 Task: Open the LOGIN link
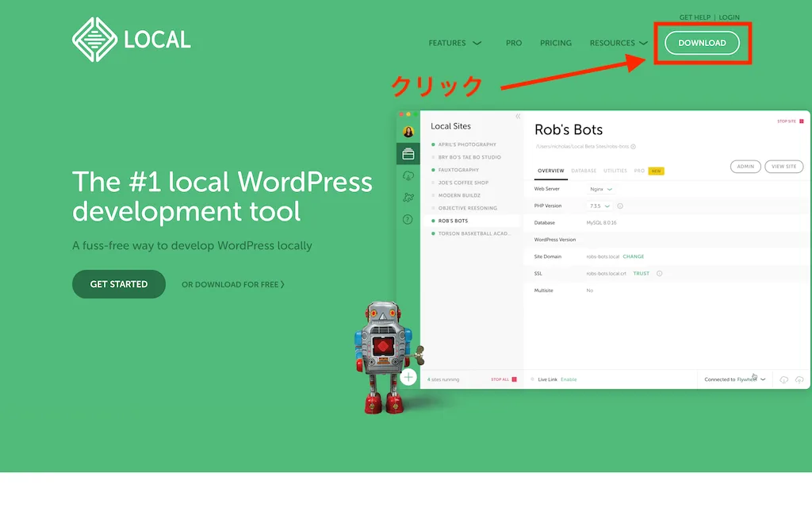[730, 17]
